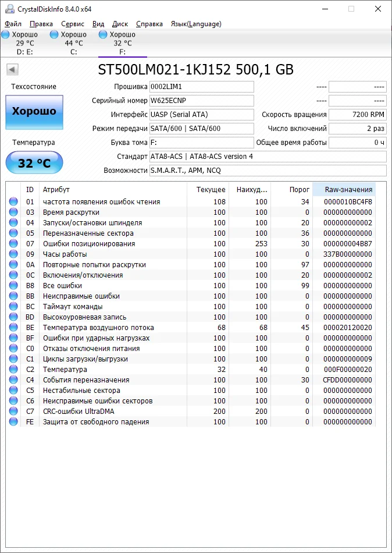
Task: Click the Текущее column header
Action: (208, 190)
